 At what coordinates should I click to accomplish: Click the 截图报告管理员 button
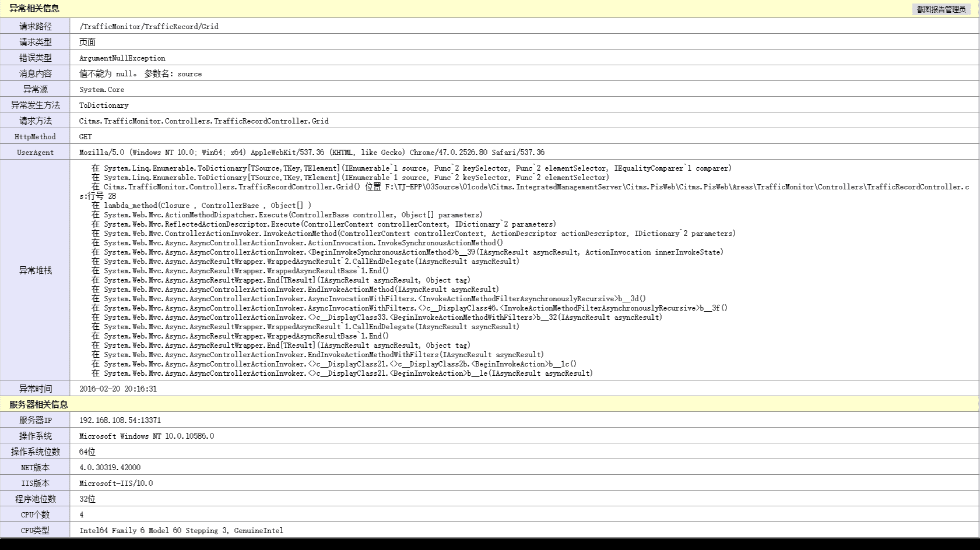coord(941,9)
